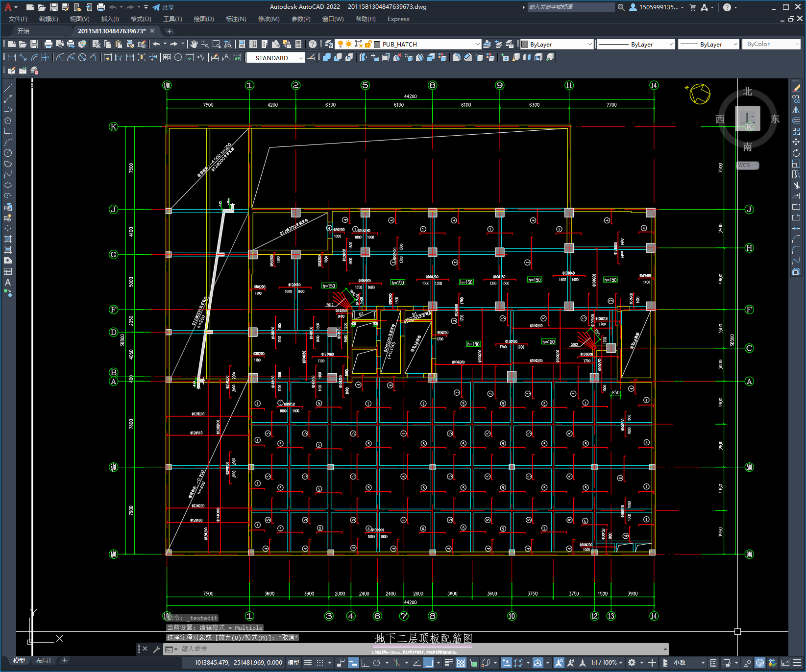Toggle object snap in status bar

point(429,663)
